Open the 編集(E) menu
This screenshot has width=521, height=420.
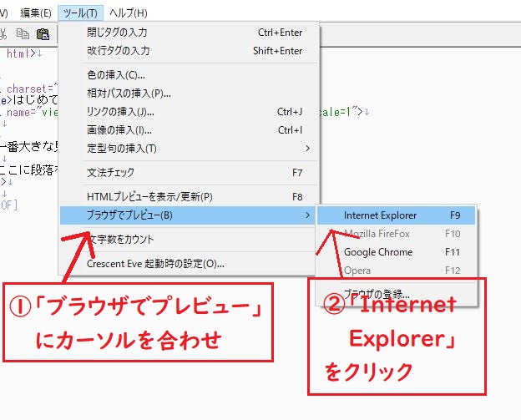pyautogui.click(x=36, y=13)
